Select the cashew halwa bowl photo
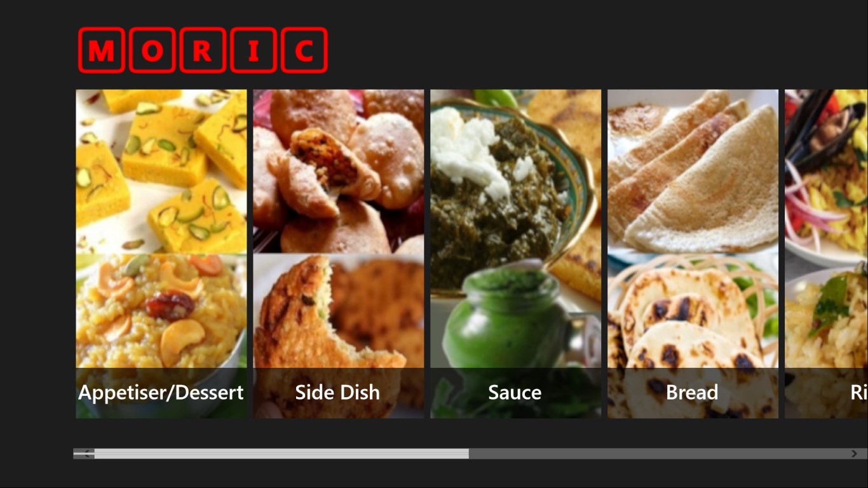The image size is (868, 488). point(161,311)
